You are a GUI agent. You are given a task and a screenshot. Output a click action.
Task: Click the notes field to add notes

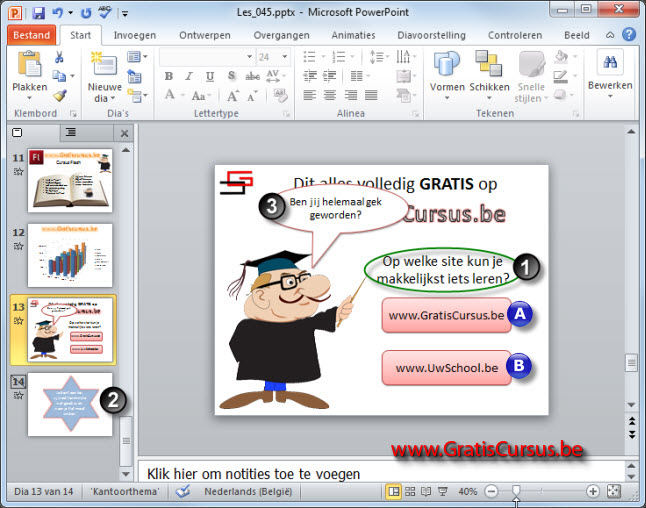381,473
